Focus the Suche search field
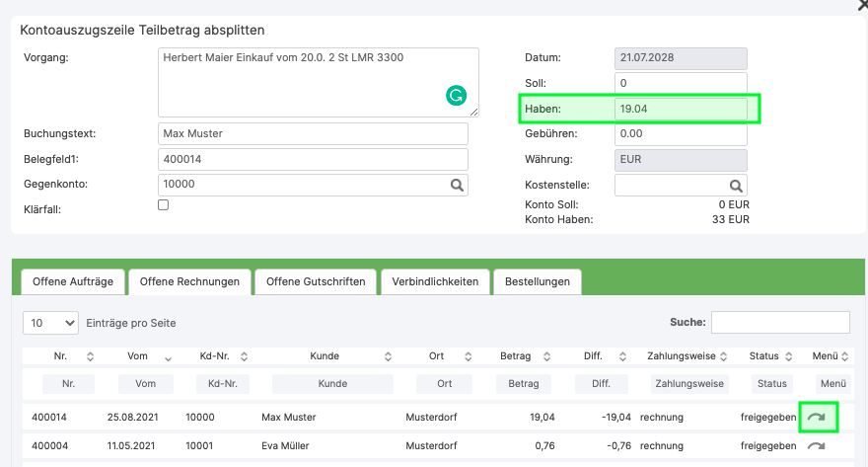This screenshot has height=467, width=868. [x=779, y=322]
